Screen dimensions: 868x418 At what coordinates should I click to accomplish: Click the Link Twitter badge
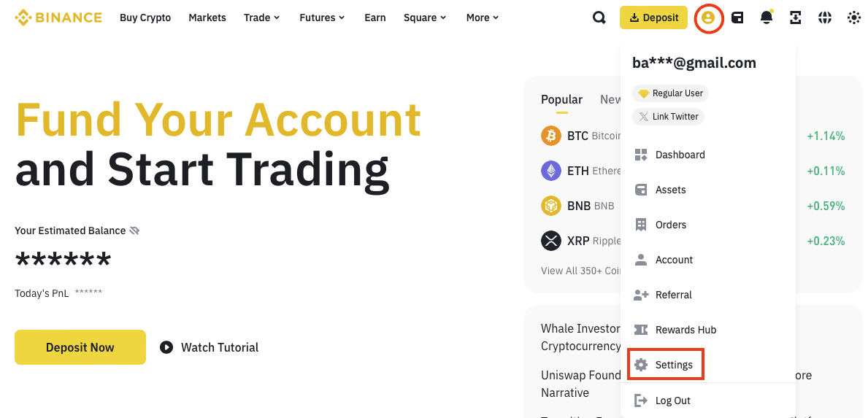[668, 117]
